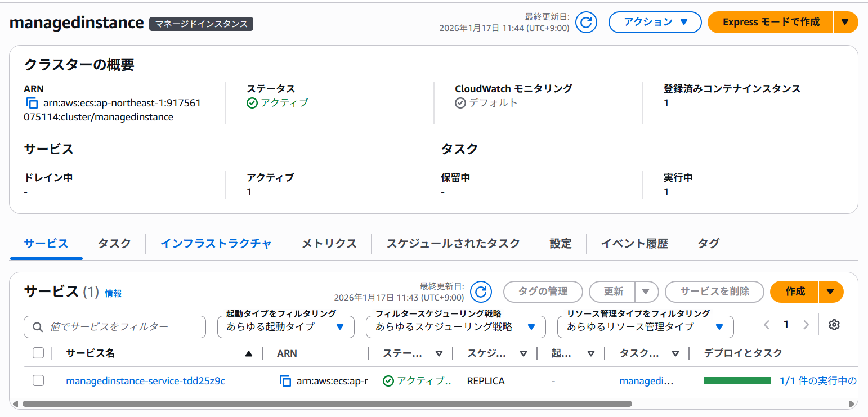Image resolution: width=868 pixels, height=417 pixels.
Task: Check the managedinstance-service-tdd25z9c row checkbox
Action: tap(38, 380)
